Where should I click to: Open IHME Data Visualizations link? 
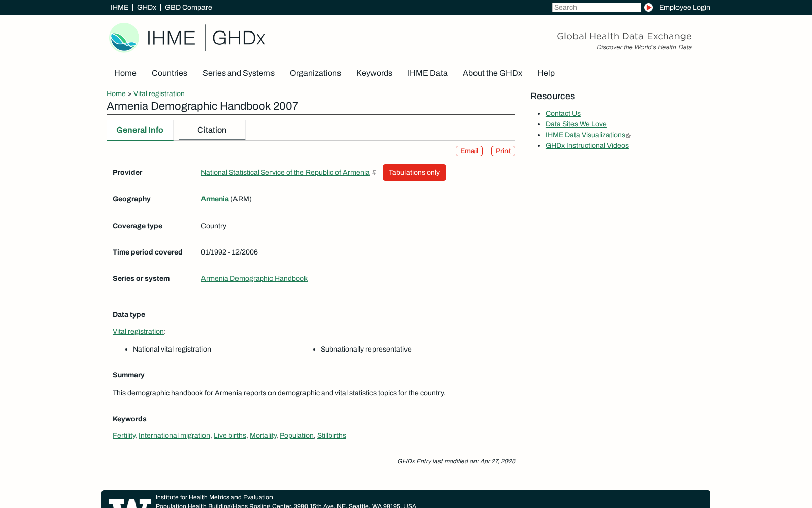coord(585,135)
